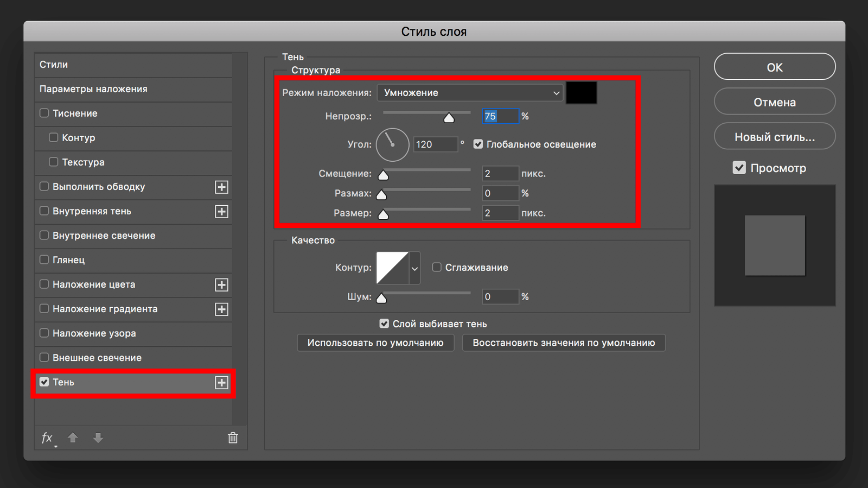Click plus icon beside Наложение цвета
Image resolution: width=868 pixels, height=488 pixels.
pos(221,285)
